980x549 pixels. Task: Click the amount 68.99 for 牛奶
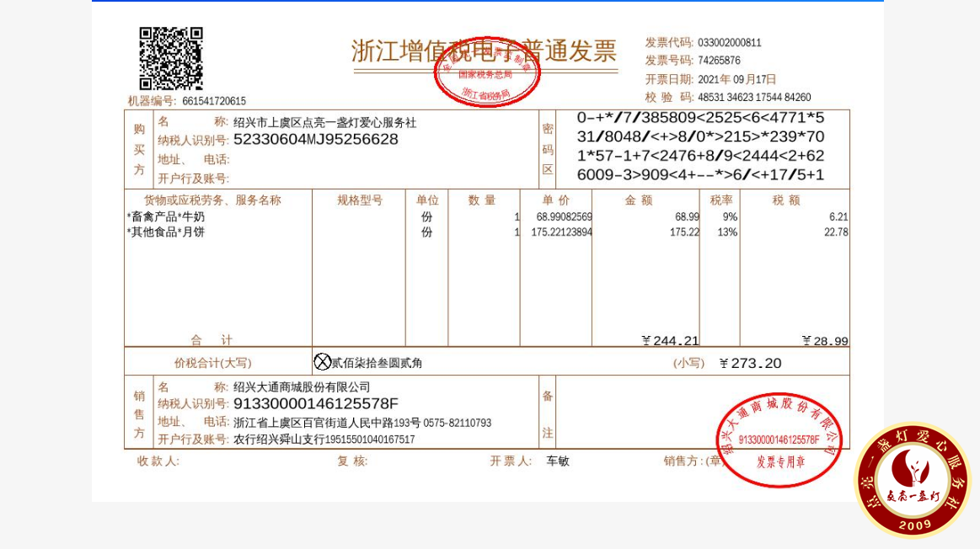(687, 216)
